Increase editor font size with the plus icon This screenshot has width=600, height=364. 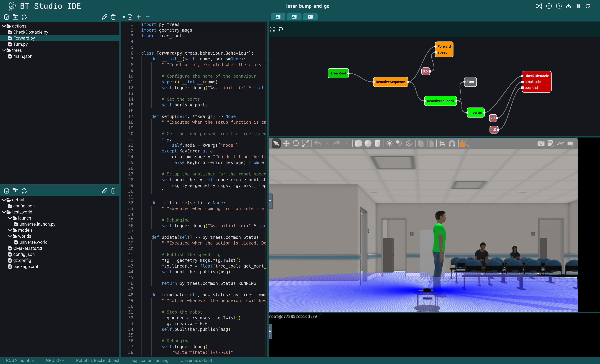pyautogui.click(x=139, y=17)
